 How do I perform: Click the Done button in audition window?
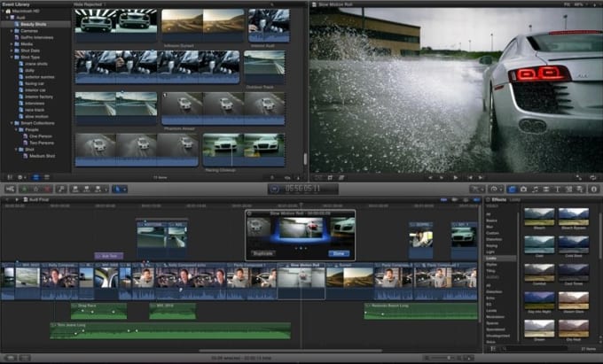[x=339, y=253]
